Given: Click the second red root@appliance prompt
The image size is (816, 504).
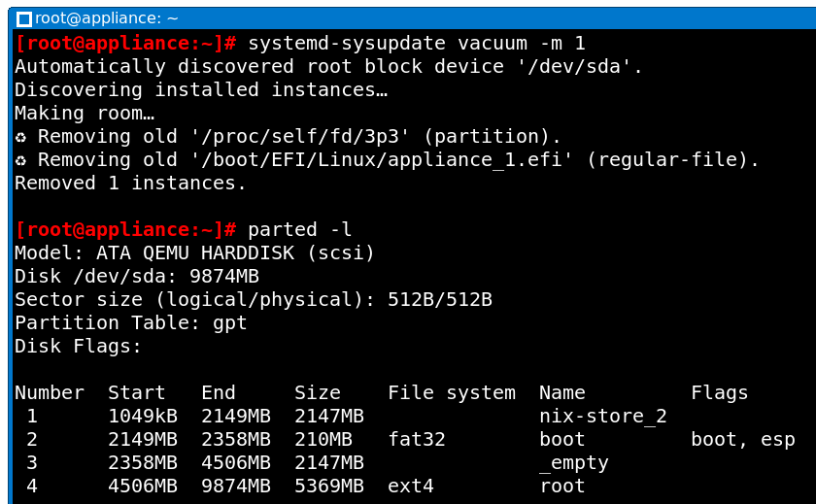Looking at the screenshot, I should click(126, 229).
